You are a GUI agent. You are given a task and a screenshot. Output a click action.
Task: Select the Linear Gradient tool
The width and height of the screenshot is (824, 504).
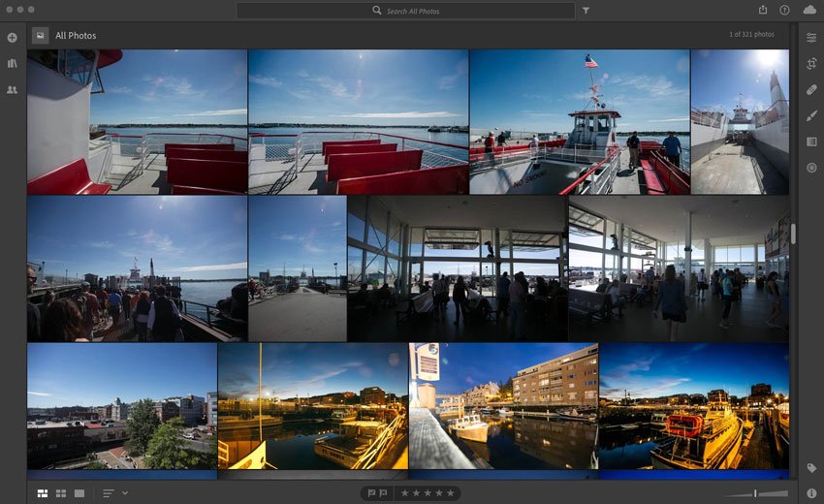tap(811, 142)
